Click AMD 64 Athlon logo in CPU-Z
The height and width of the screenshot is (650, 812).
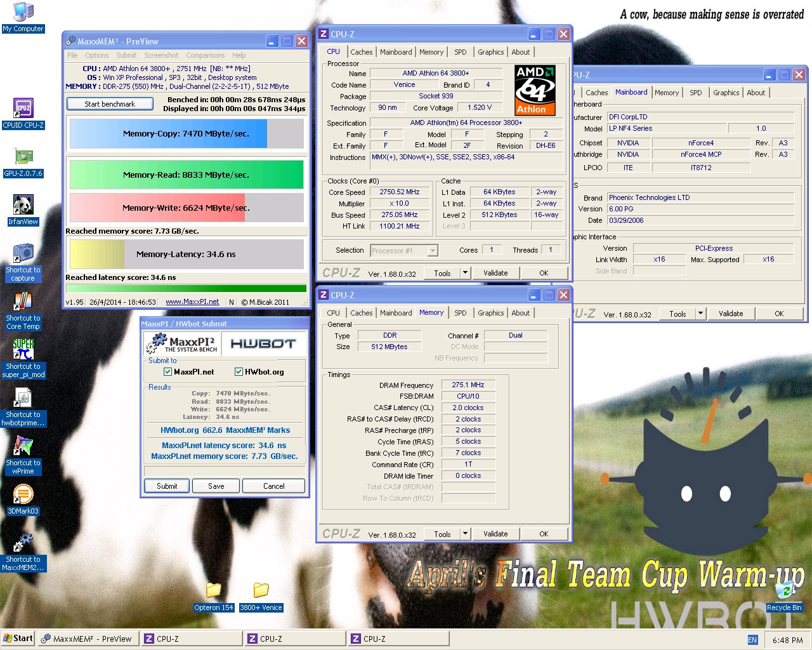[x=535, y=90]
